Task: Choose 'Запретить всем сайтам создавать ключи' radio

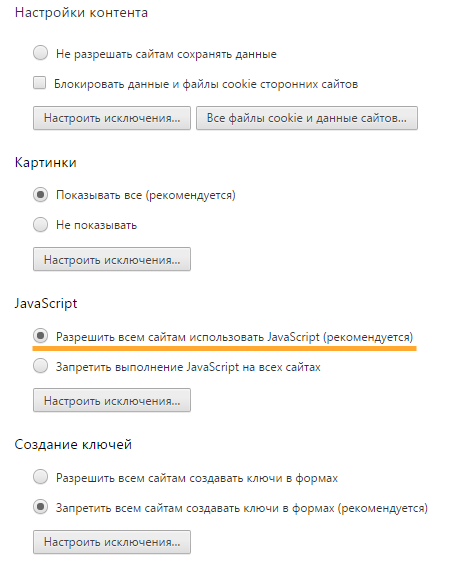Action: click(40, 507)
